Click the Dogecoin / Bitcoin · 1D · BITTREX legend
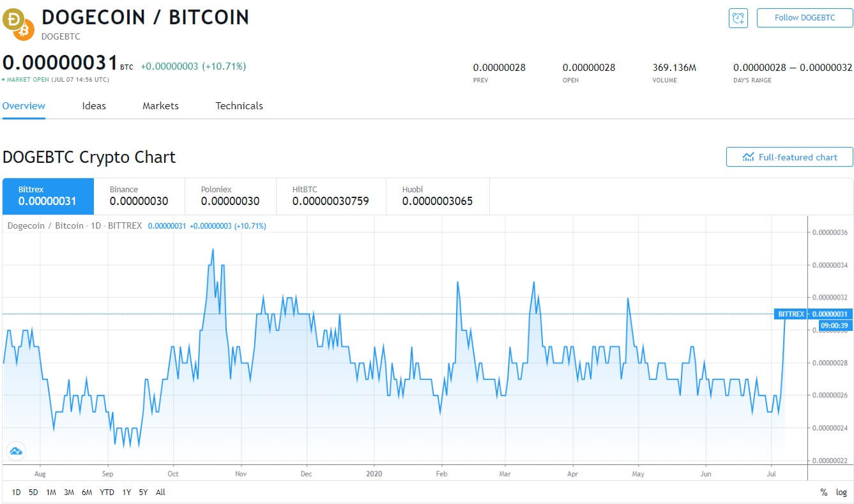This screenshot has height=504, width=854. (75, 226)
